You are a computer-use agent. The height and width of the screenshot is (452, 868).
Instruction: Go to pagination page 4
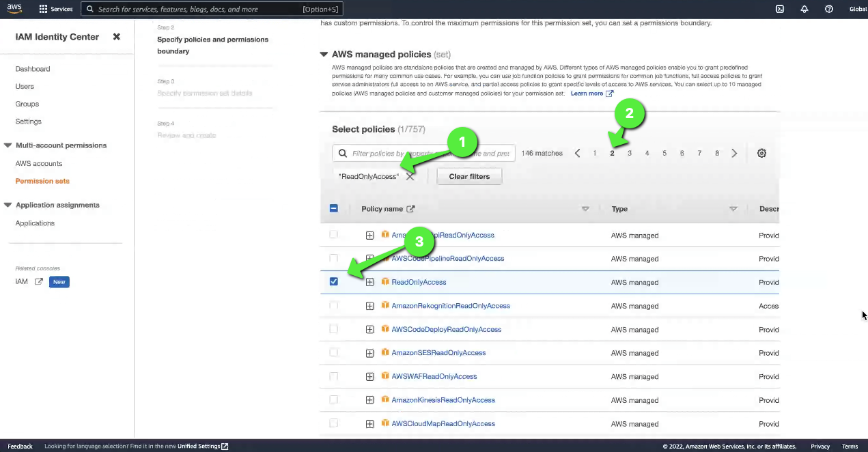(x=647, y=153)
